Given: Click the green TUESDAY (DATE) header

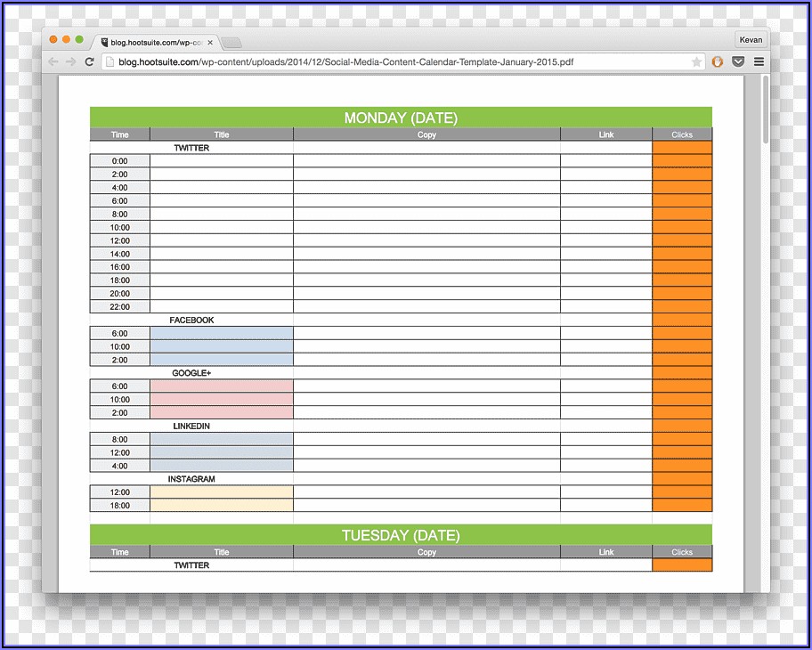Looking at the screenshot, I should tap(401, 535).
